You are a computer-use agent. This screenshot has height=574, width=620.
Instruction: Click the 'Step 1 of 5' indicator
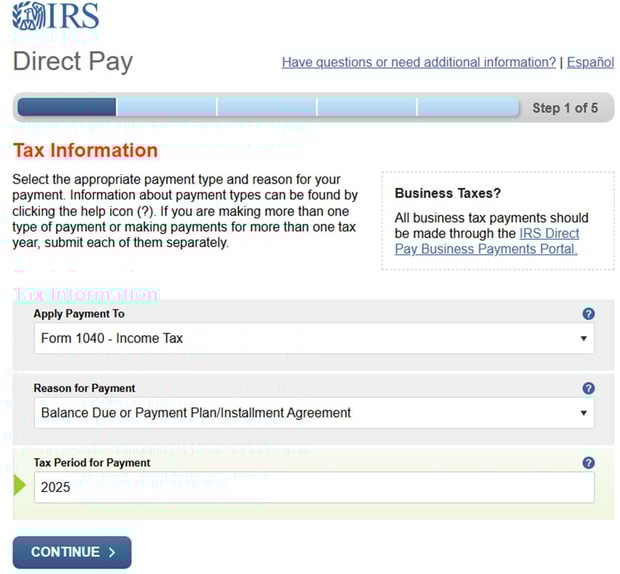(565, 108)
